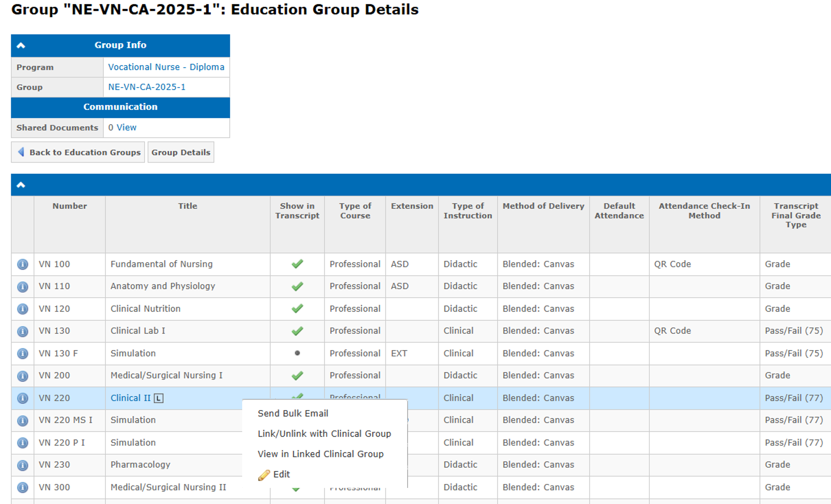The height and width of the screenshot is (504, 831).
Task: Go Back to Education Groups
Action: click(x=78, y=152)
